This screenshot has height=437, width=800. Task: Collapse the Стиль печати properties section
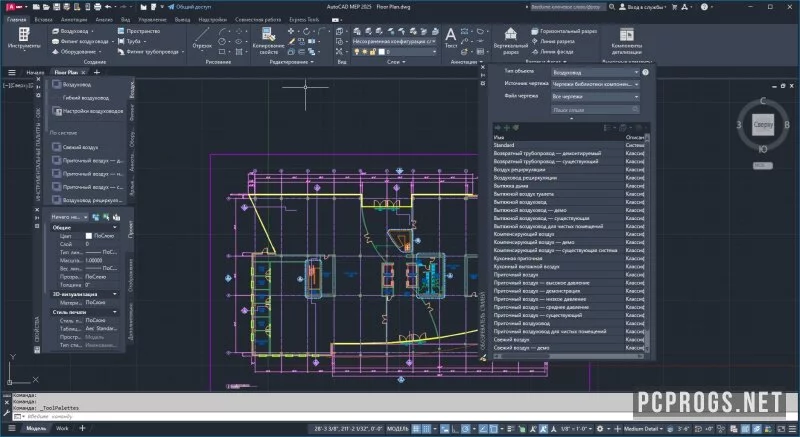pyautogui.click(x=114, y=312)
